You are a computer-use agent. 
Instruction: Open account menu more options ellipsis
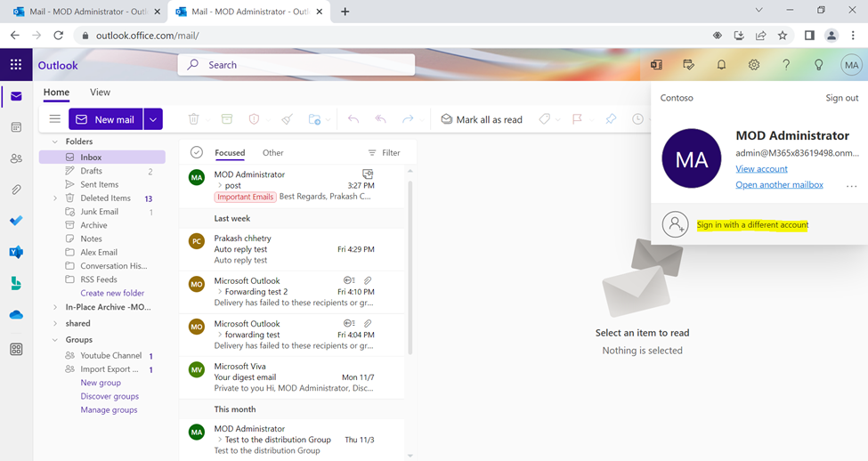[851, 186]
